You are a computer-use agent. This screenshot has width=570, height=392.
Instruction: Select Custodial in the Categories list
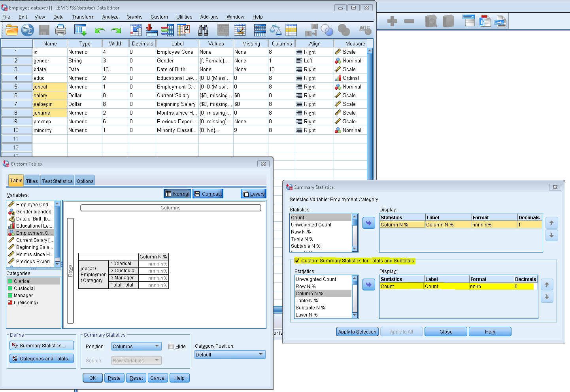[x=25, y=288]
